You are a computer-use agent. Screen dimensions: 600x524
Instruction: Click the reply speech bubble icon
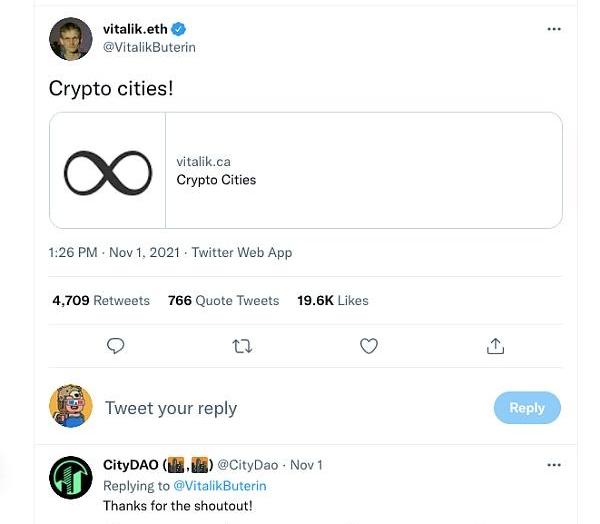pyautogui.click(x=116, y=346)
